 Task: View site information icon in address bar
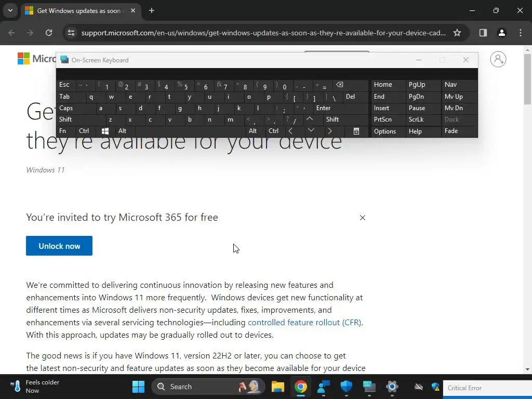coord(71,33)
